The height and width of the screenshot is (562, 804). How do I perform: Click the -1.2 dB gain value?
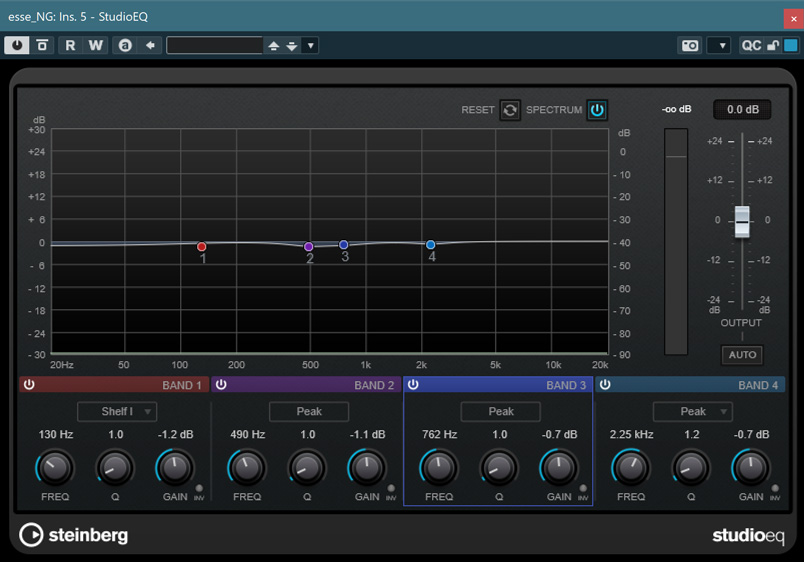[x=175, y=434]
